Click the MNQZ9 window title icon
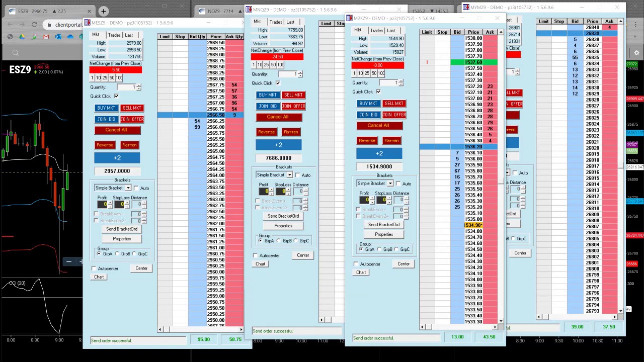644x362 pixels. 249,10
